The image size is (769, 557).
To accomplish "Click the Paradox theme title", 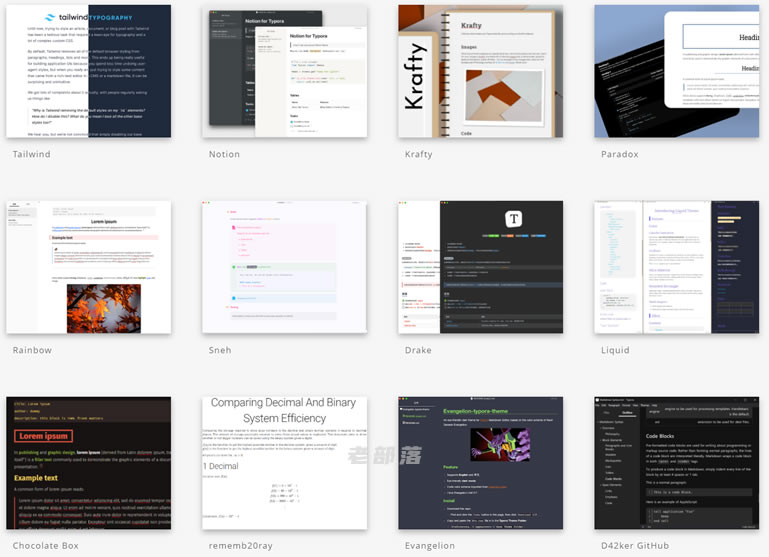I will (x=619, y=154).
